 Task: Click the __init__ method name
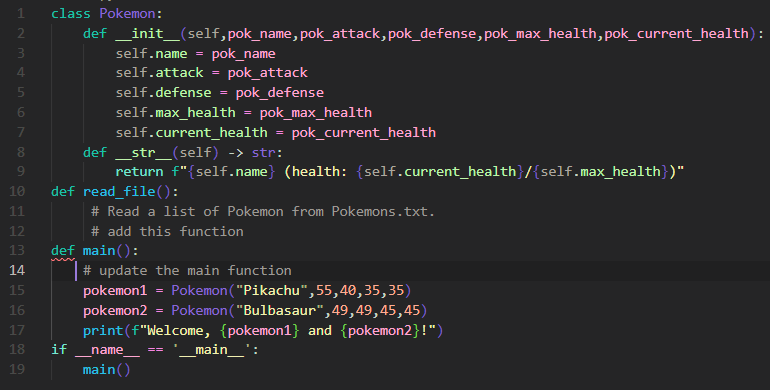(x=147, y=33)
